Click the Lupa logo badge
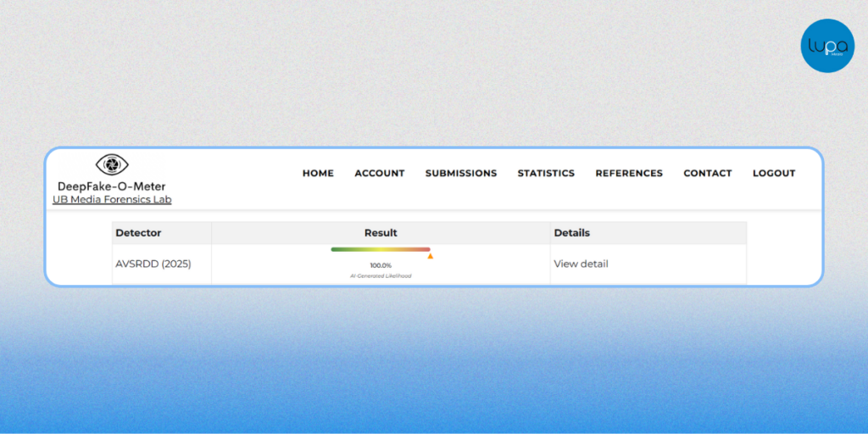This screenshot has width=868, height=434. [827, 46]
